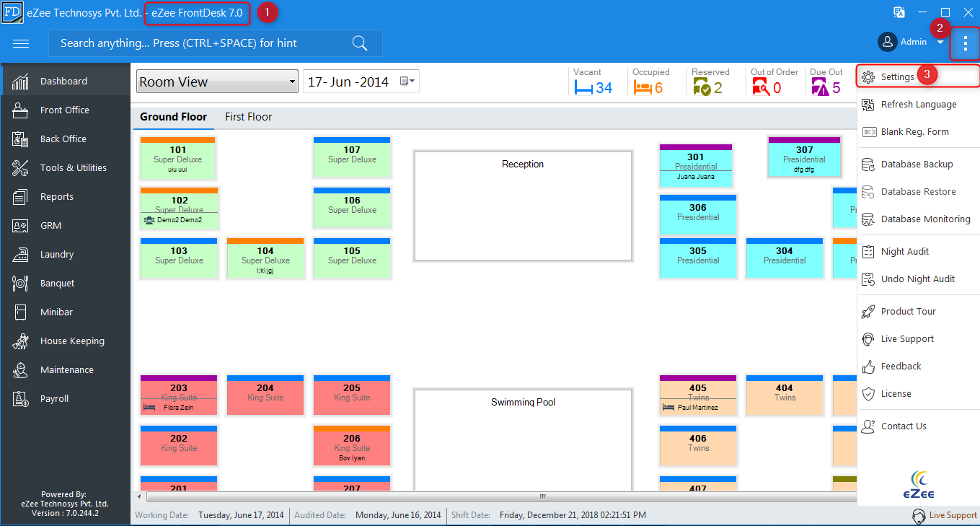Click the GRM sidebar icon
980x526 pixels.
(x=20, y=225)
